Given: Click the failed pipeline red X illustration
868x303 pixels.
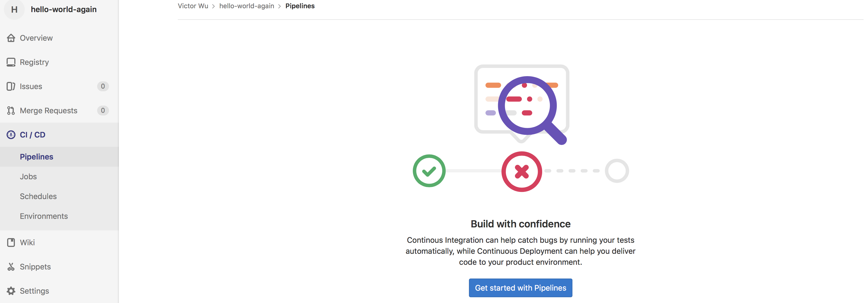Looking at the screenshot, I should [522, 172].
